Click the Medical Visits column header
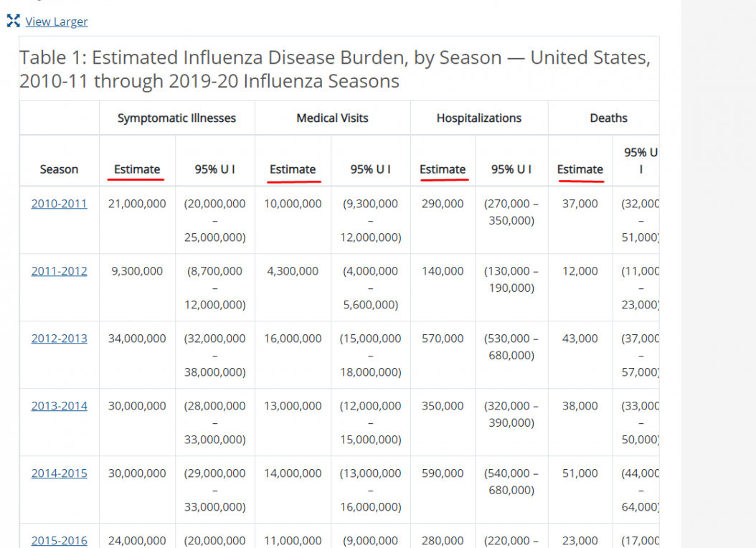 332,118
